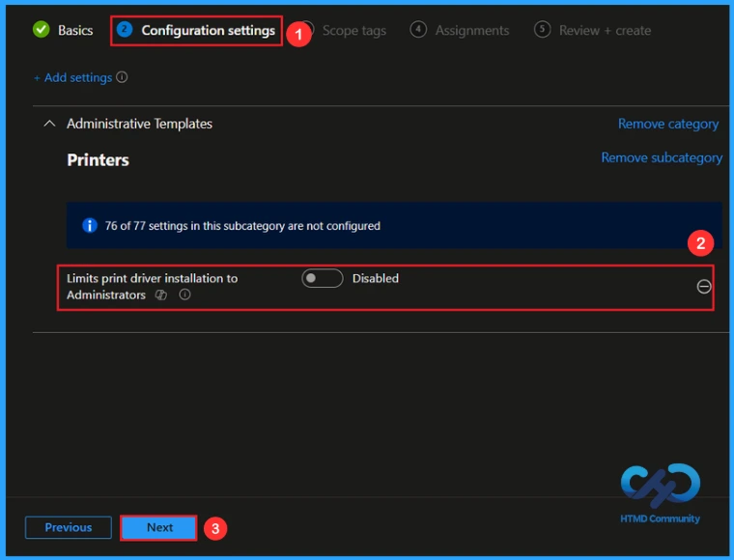Viewport: 734px width, 560px height.
Task: Click the blue info icon in settings banner
Action: click(90, 226)
